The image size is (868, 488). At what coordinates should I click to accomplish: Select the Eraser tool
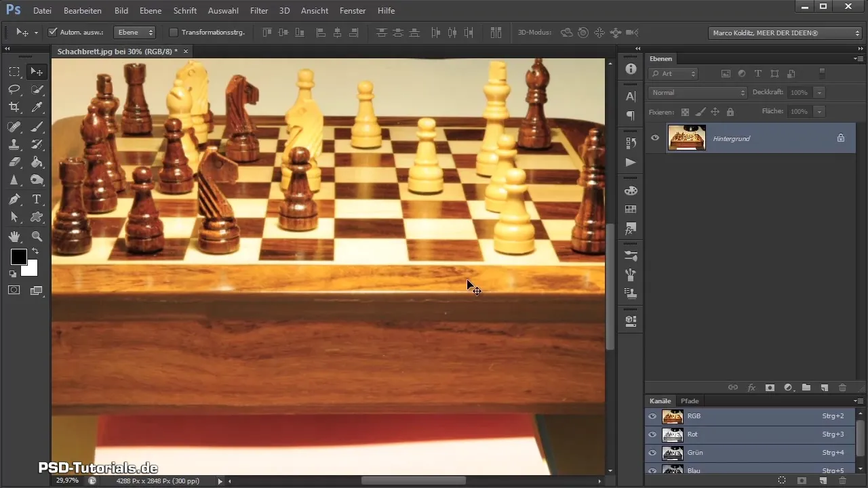coord(14,162)
